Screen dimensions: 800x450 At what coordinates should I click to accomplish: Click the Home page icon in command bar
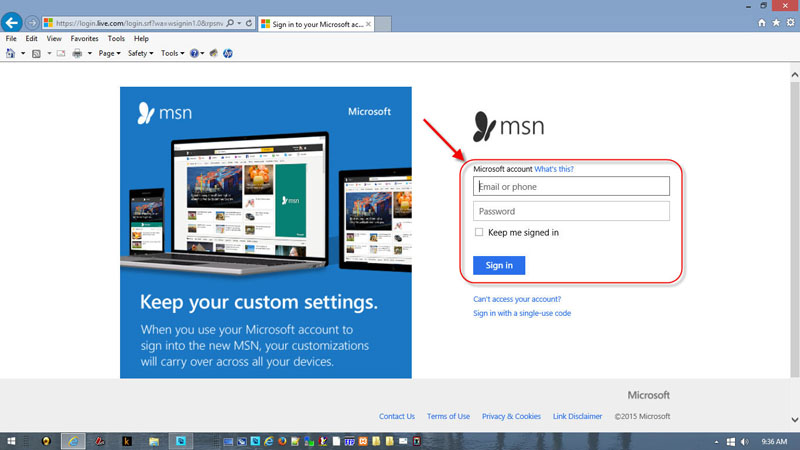11,53
